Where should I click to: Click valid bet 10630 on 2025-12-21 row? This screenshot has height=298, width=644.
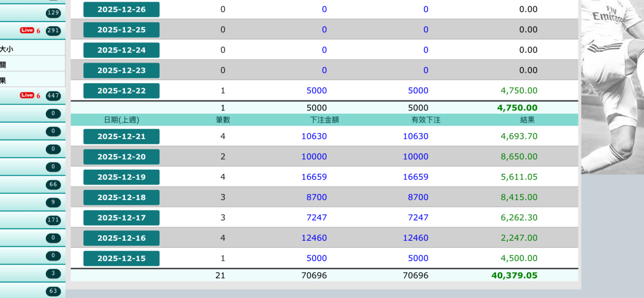click(x=416, y=136)
